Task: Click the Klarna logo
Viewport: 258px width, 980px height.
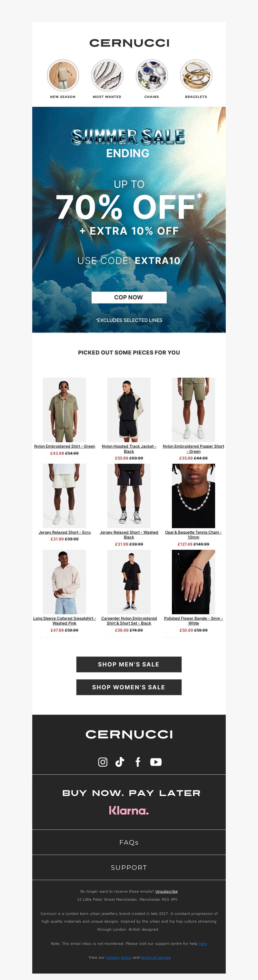Action: point(129,810)
